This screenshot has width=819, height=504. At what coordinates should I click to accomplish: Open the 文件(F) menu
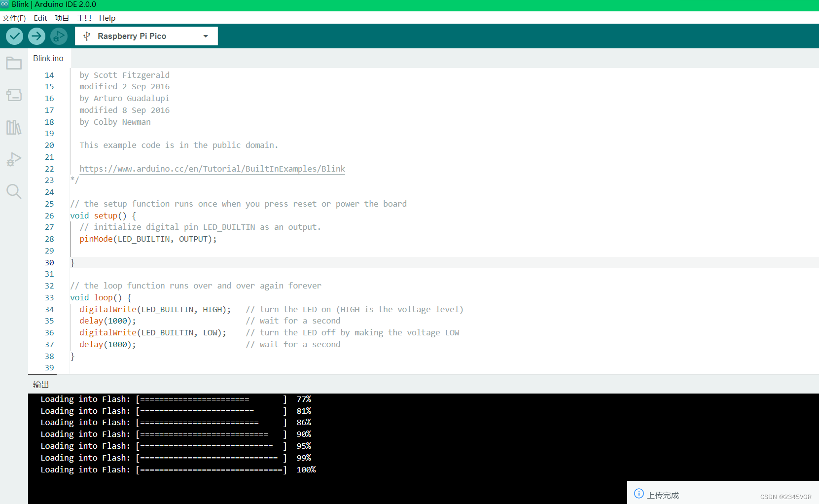click(14, 18)
